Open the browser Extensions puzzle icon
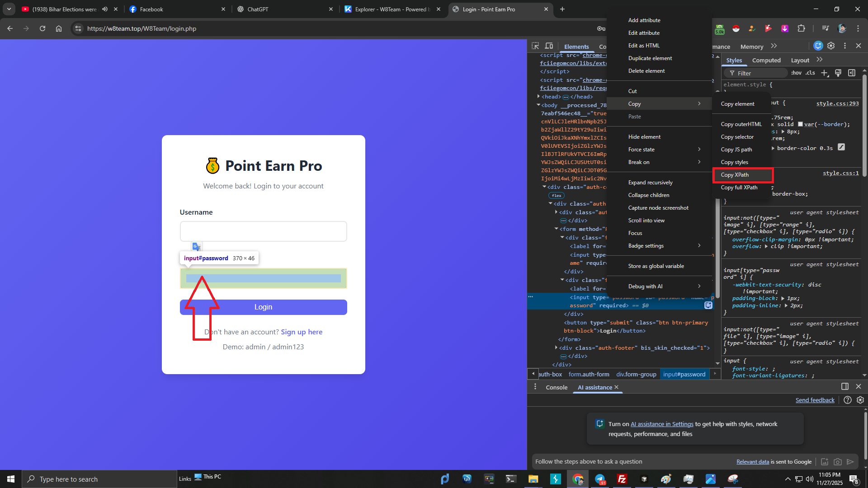 coord(801,28)
